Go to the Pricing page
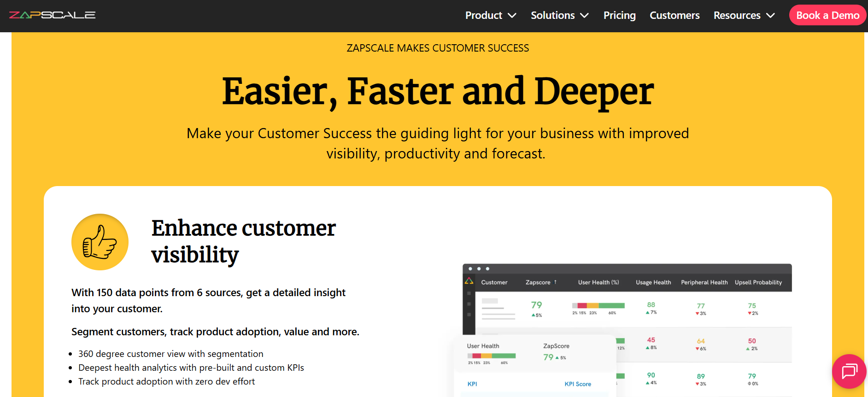Viewport: 868px width, 397px height. coord(619,16)
